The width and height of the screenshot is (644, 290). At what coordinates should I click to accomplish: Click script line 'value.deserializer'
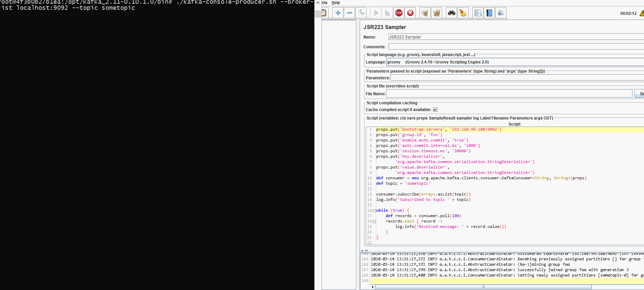413,167
